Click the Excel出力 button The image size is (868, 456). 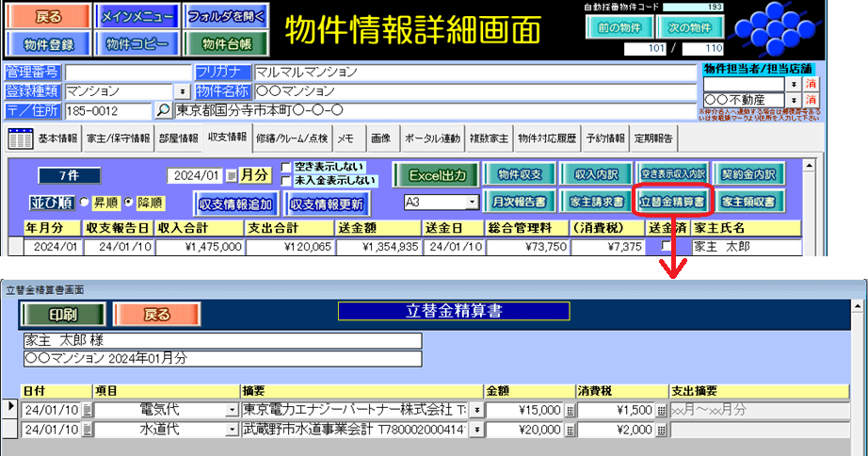point(435,175)
